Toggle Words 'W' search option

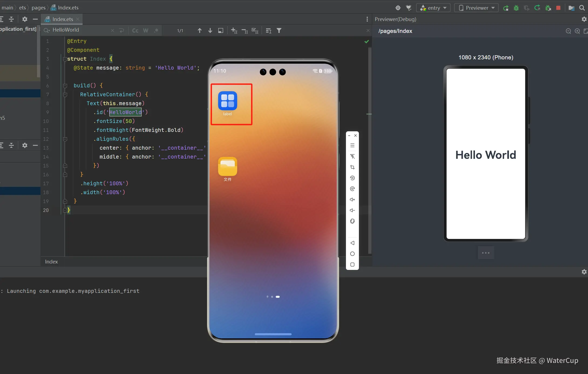146,30
